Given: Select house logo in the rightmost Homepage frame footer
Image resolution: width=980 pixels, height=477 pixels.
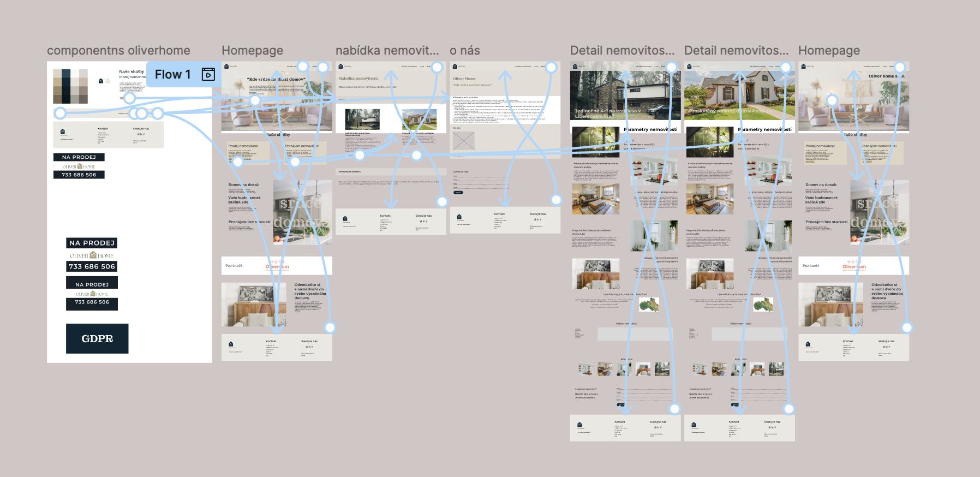Looking at the screenshot, I should (808, 344).
